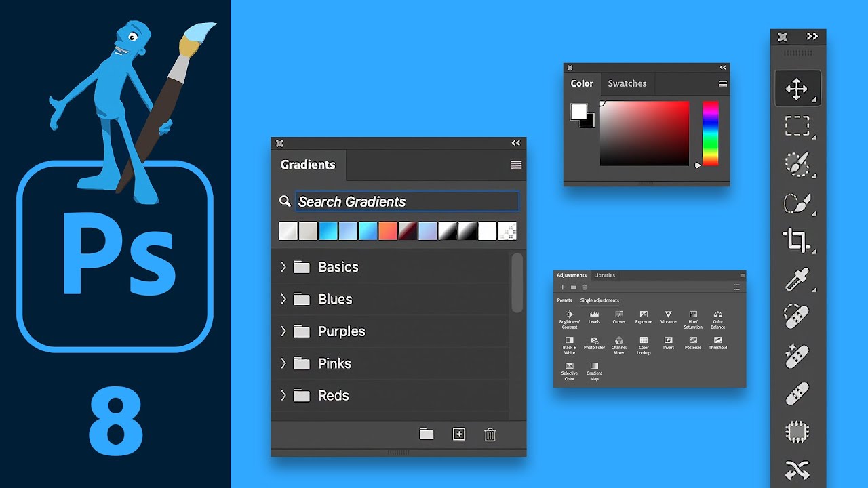Add a Levels adjustment
Screen dimensions: 868x488
pos(594,317)
